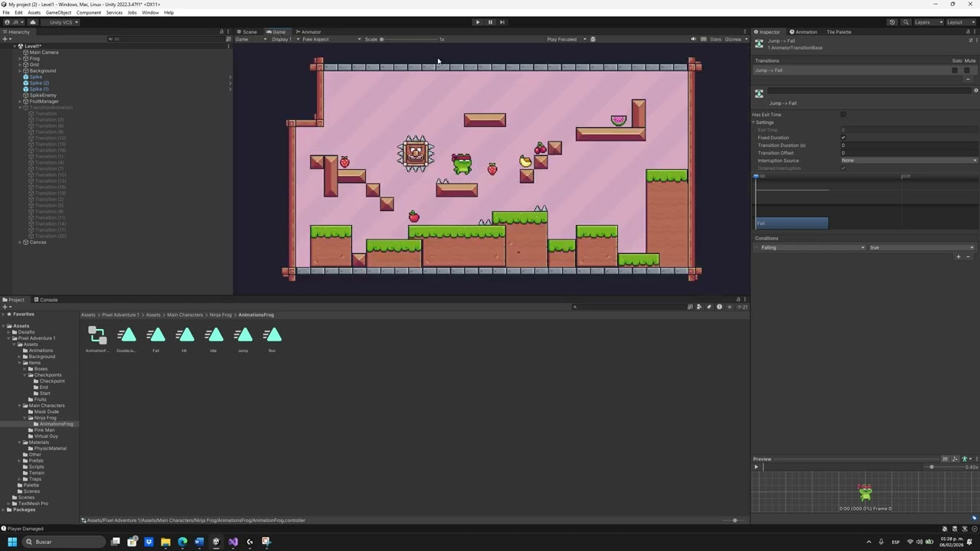Open the Layout dropdown
The width and height of the screenshot is (980, 551).
pos(959,22)
